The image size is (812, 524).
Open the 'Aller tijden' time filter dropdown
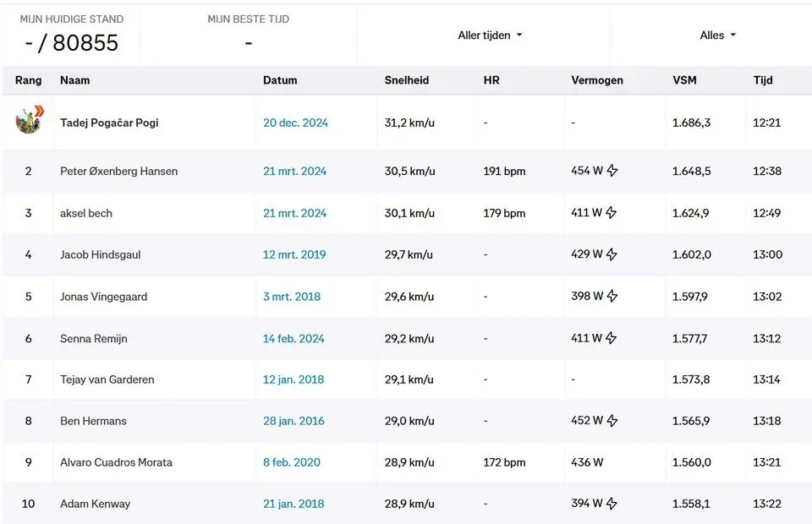[490, 35]
